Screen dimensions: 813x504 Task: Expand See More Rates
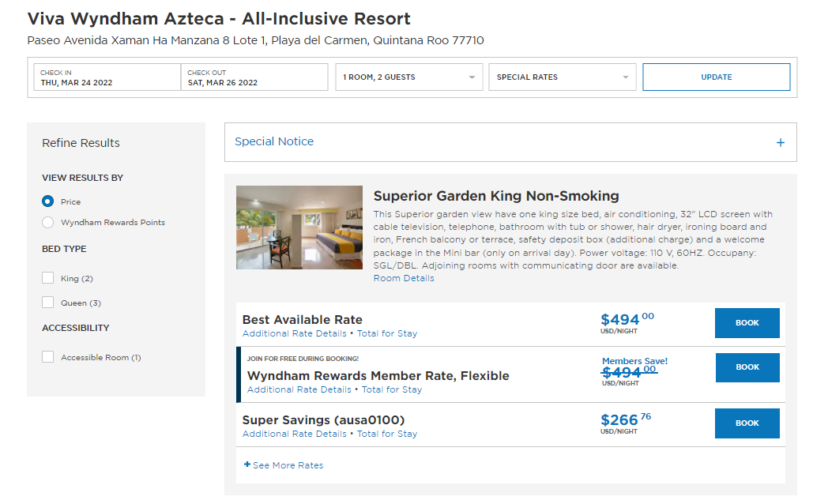[283, 465]
